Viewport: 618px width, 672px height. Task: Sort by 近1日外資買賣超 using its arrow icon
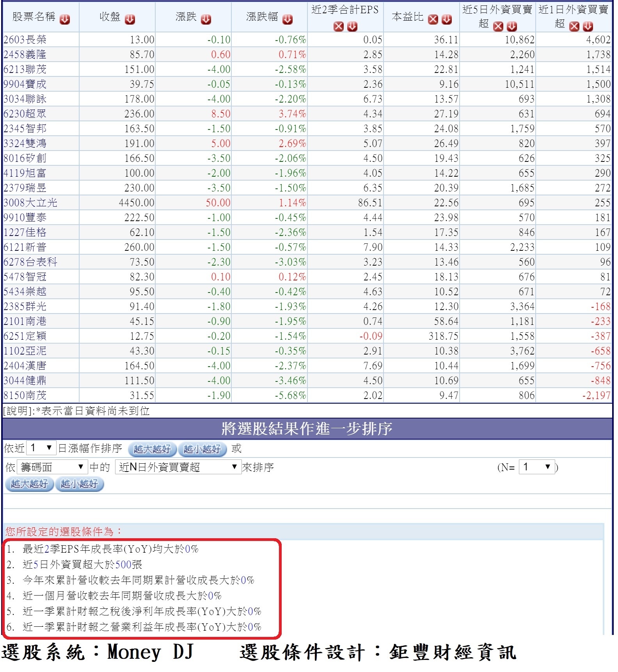point(588,26)
